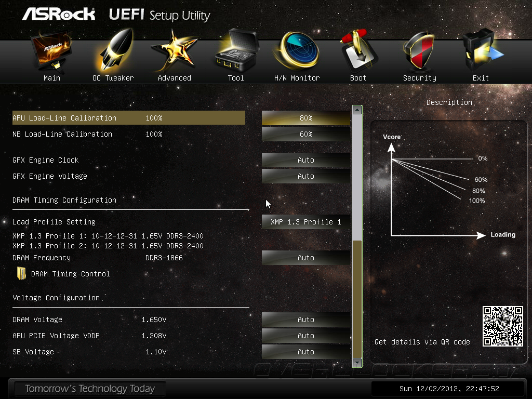
Task: Click the QR code image
Action: [503, 326]
